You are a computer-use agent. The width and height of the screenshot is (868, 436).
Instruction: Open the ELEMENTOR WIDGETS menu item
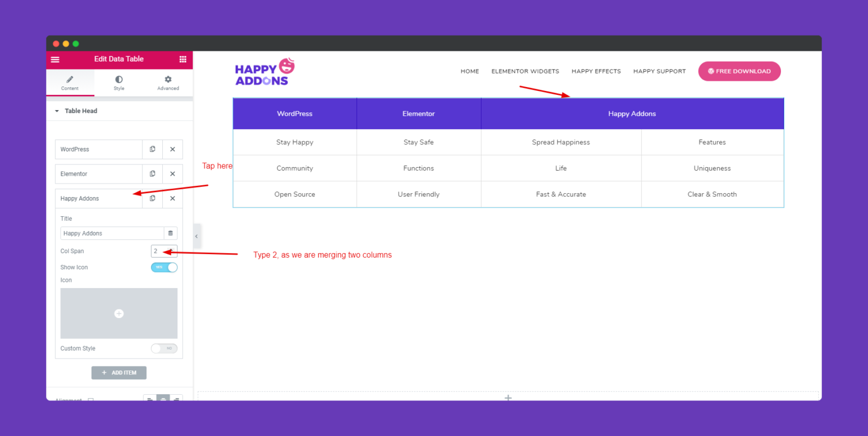coord(525,71)
